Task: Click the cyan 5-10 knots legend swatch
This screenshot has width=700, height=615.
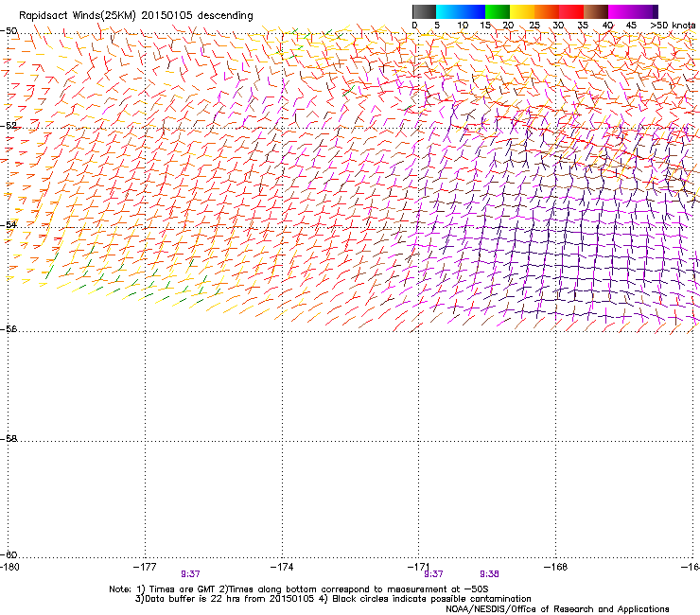Action: pos(448,11)
